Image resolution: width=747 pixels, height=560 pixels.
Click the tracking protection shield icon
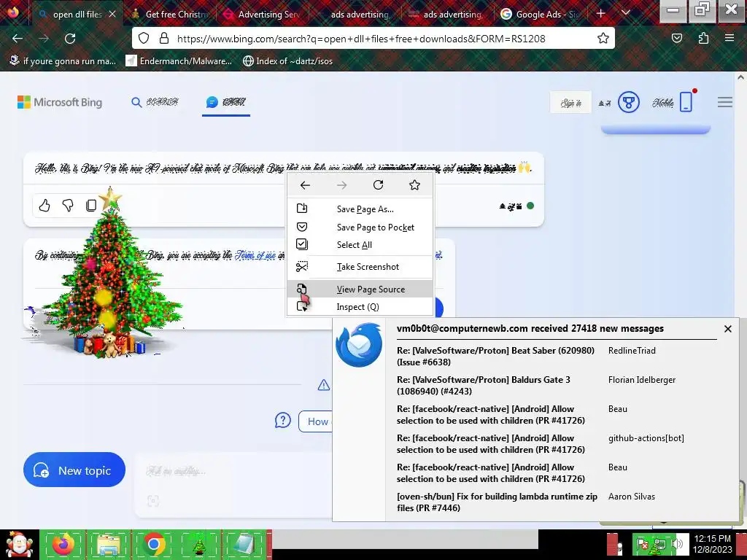(x=144, y=39)
